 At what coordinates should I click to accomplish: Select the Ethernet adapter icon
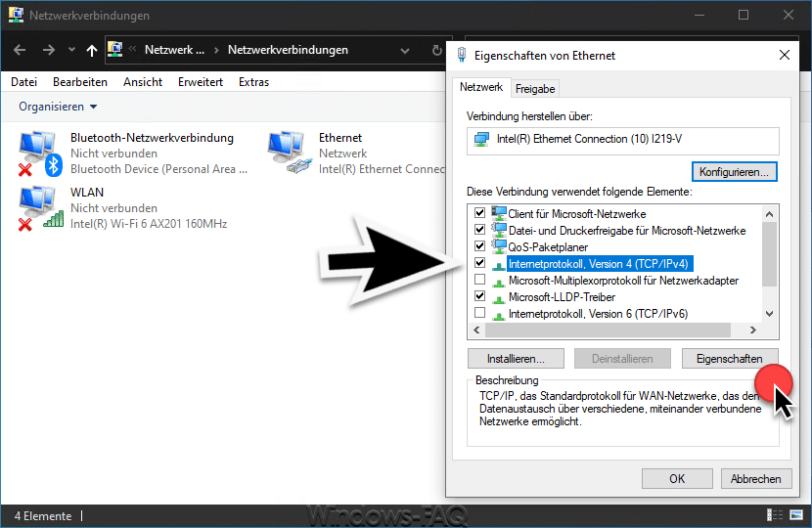coord(290,152)
